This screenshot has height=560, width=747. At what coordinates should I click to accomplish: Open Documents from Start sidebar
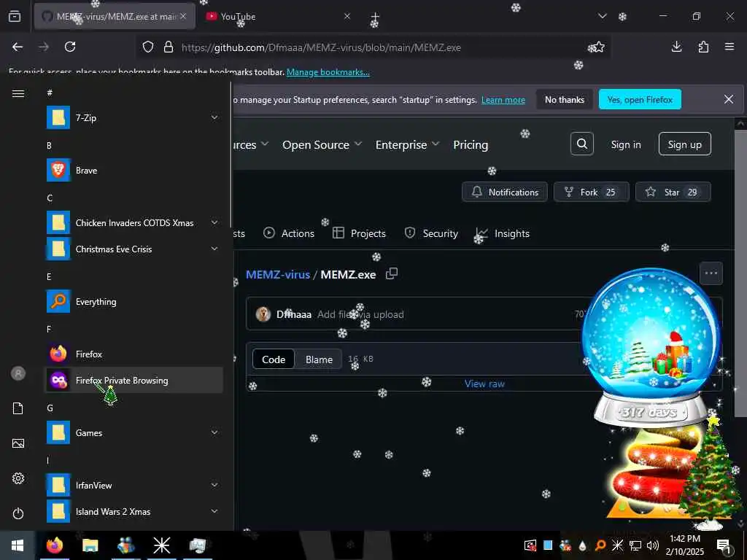[x=18, y=408]
